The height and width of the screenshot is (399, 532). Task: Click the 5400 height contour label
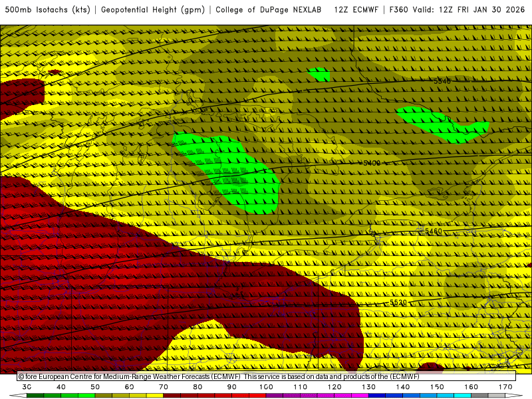pos(372,163)
